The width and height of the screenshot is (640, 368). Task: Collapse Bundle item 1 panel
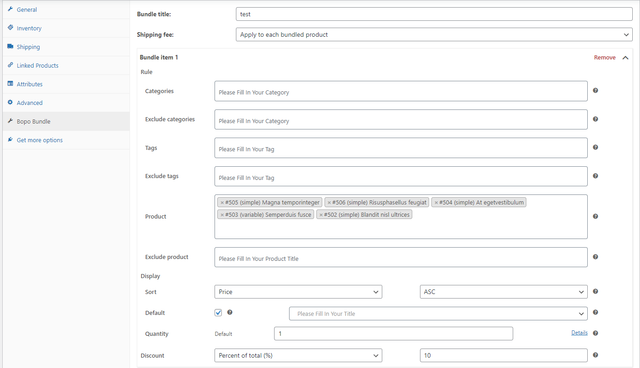[x=625, y=58]
